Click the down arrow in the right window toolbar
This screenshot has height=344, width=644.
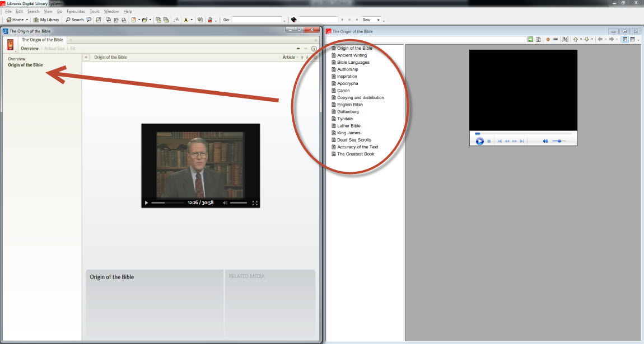click(586, 39)
